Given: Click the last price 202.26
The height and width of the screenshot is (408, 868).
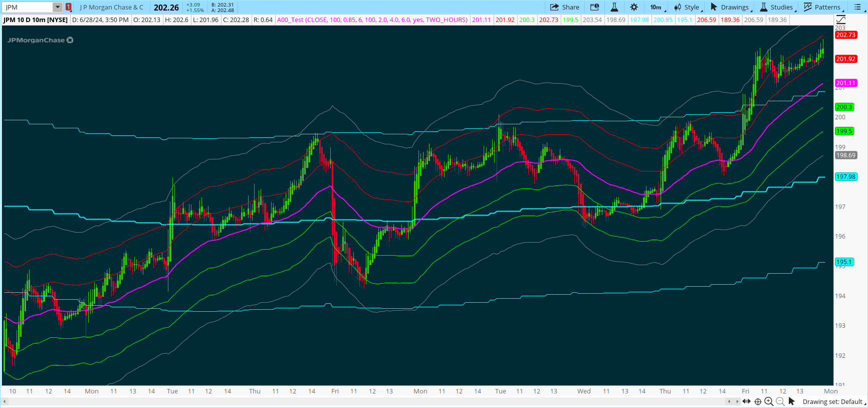Looking at the screenshot, I should tap(166, 8).
